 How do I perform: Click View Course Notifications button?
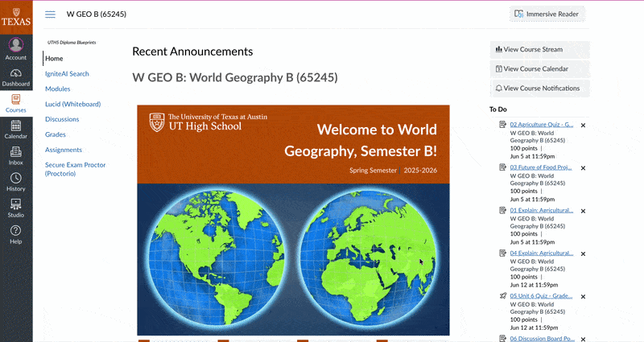(x=539, y=89)
